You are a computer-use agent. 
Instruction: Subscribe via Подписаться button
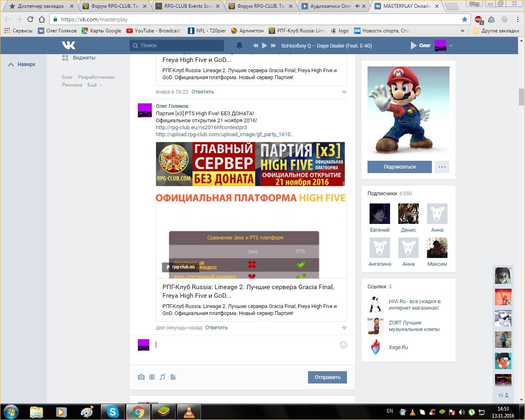[399, 167]
